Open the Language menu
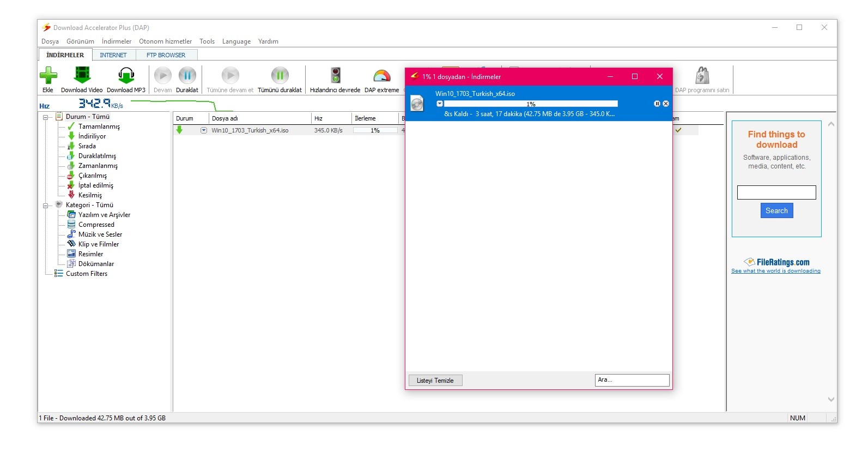 (236, 41)
